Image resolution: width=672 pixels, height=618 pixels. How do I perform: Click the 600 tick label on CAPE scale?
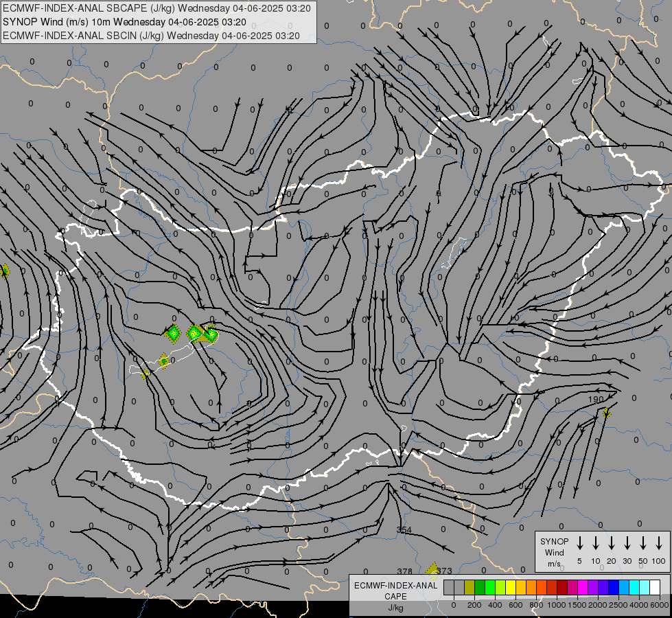point(515,605)
